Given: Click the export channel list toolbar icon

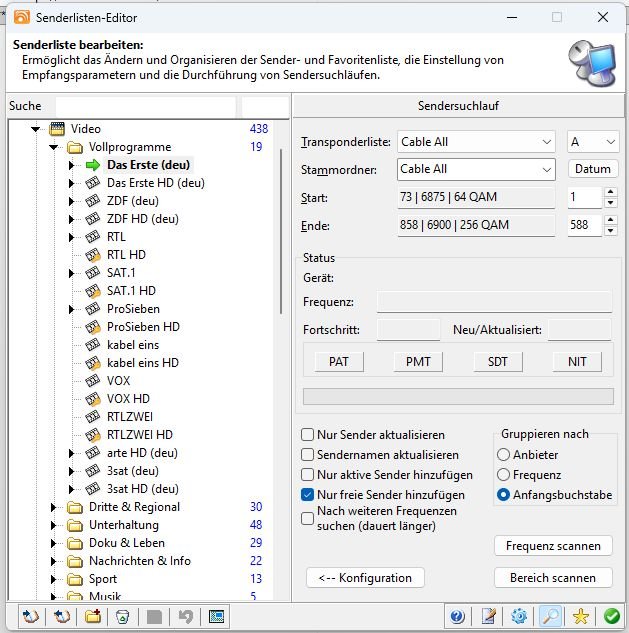Looking at the screenshot, I should [x=62, y=616].
